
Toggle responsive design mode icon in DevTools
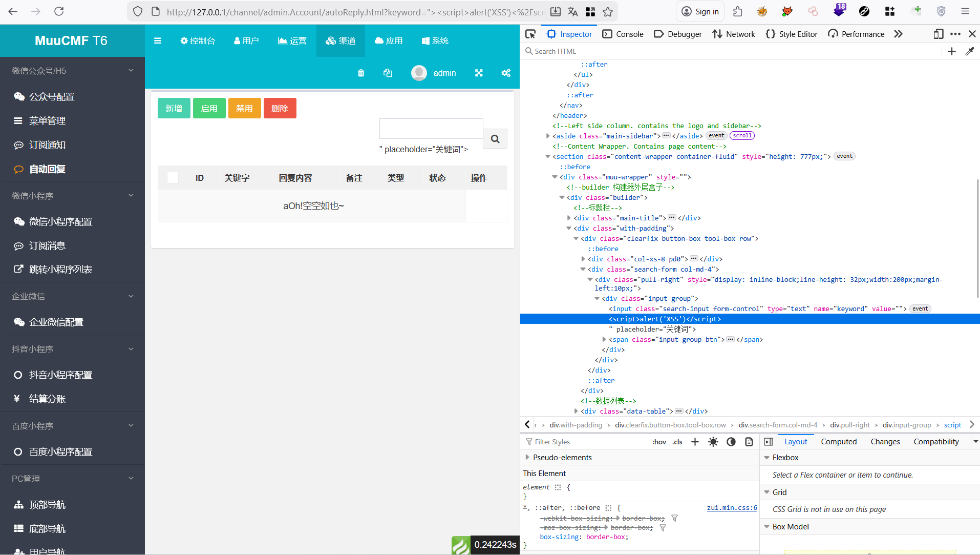click(938, 34)
